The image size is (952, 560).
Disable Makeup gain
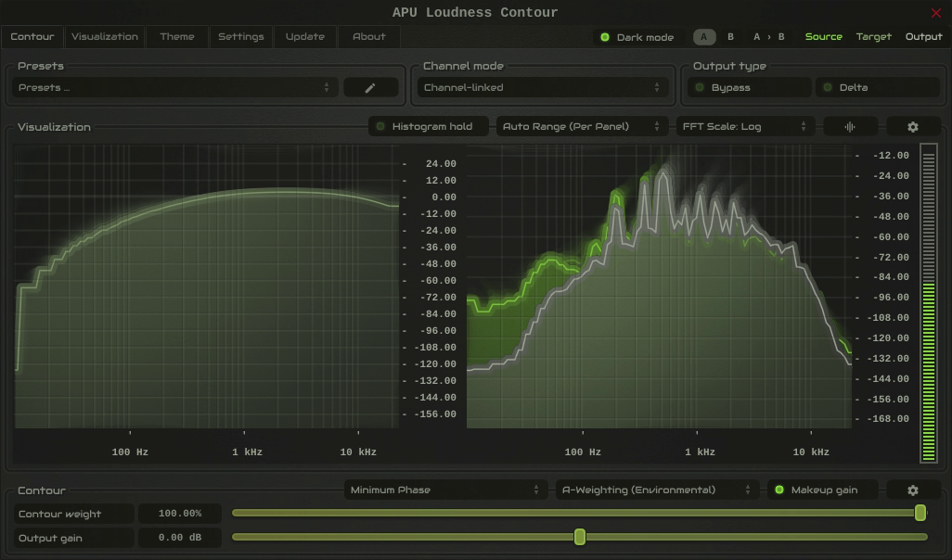click(823, 490)
